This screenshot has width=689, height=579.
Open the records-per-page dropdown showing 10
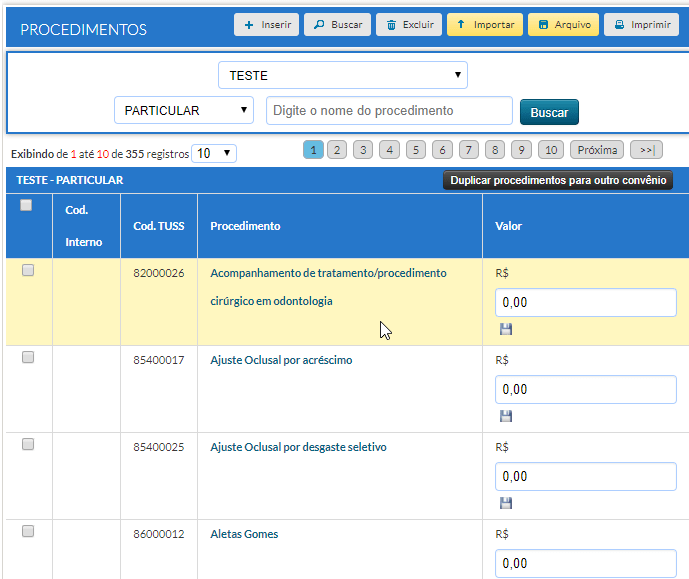pyautogui.click(x=214, y=153)
